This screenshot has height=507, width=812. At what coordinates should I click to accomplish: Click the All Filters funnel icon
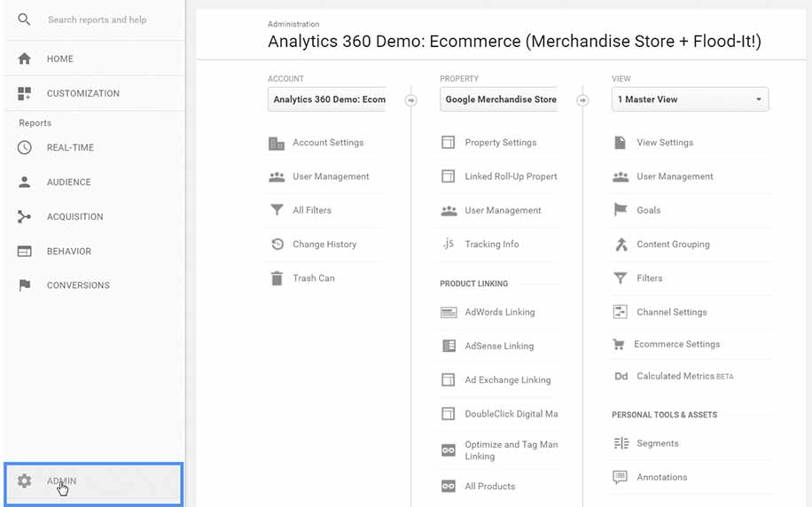[x=277, y=210]
